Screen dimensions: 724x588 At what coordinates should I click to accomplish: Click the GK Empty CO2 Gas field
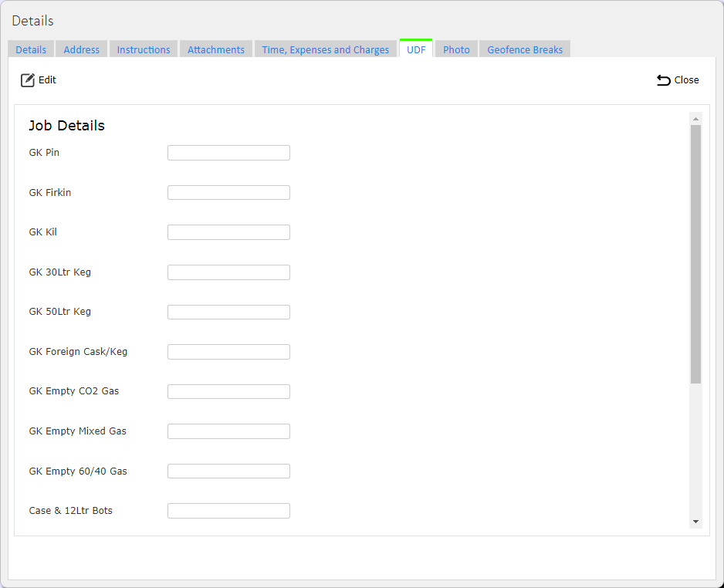coord(228,391)
